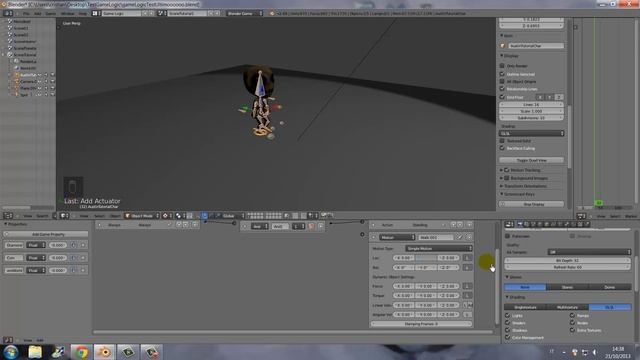Open the timeline editor type icon
This screenshot has width=640, height=360.
(x=581, y=216)
